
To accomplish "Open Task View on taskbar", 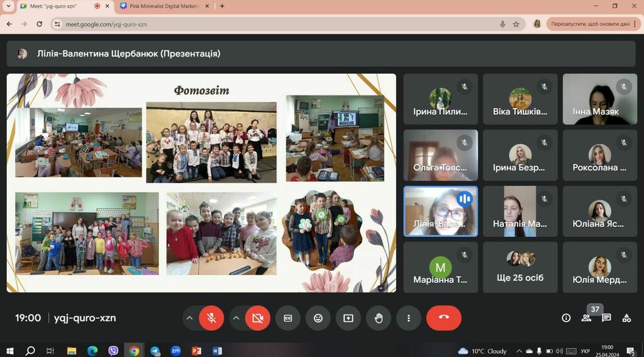I will point(50,351).
